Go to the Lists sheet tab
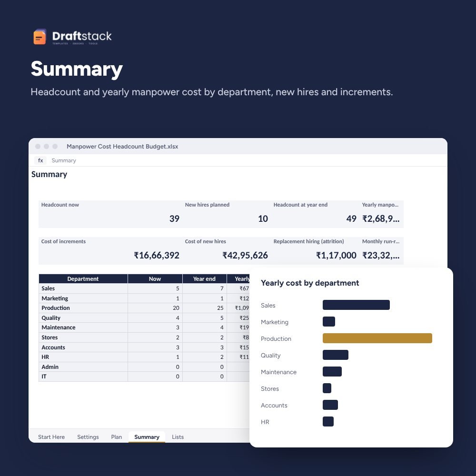476x476 pixels. pyautogui.click(x=178, y=437)
